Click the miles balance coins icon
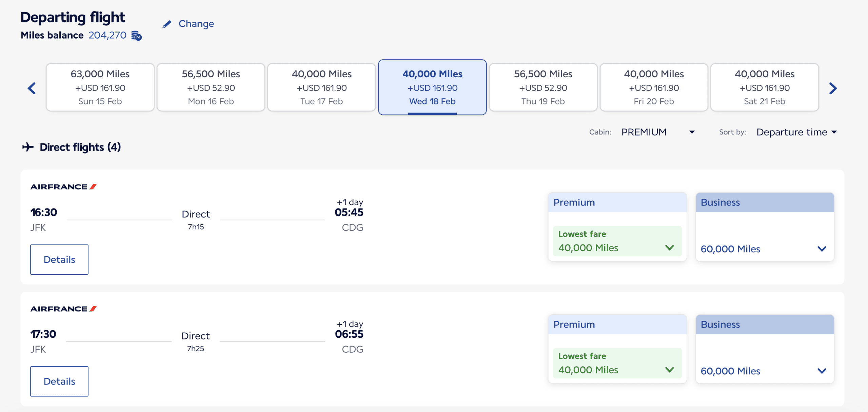The image size is (868, 412). click(137, 35)
